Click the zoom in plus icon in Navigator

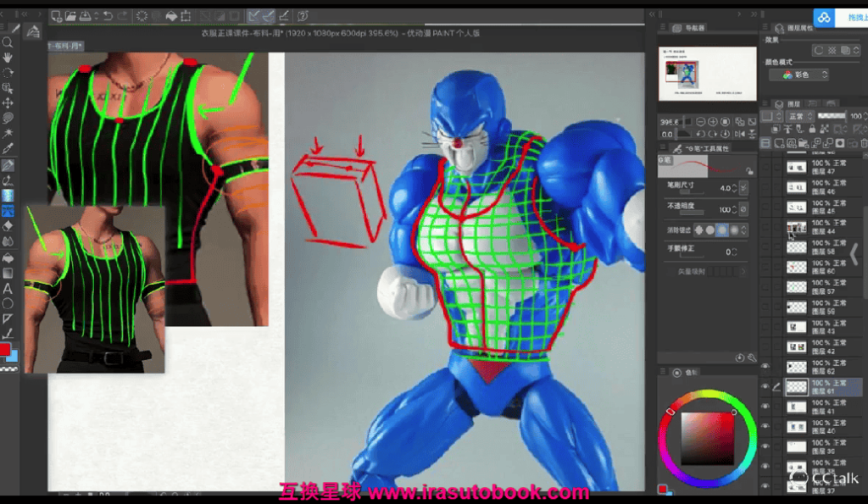tap(712, 122)
